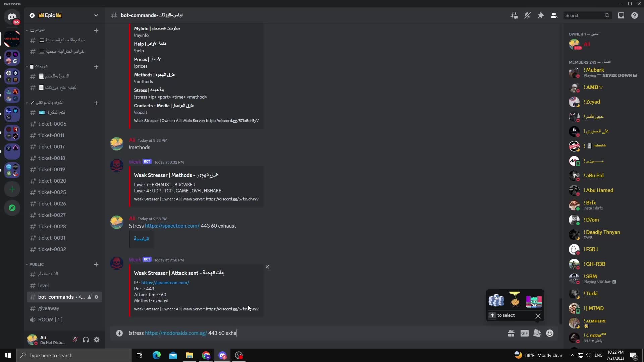Open the Epic server dropdown menu
This screenshot has height=362, width=644.
[96, 15]
